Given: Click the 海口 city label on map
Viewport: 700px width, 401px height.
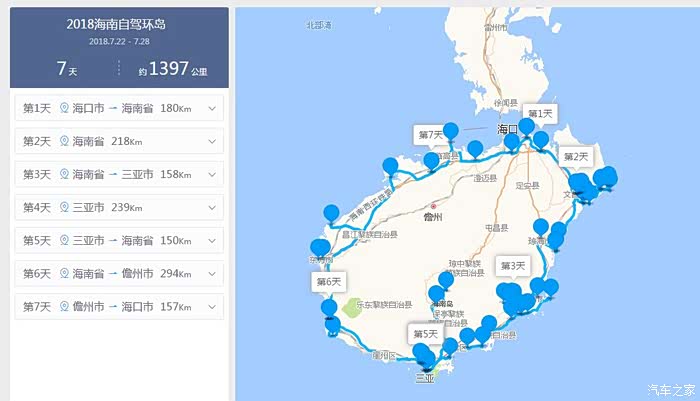Looking at the screenshot, I should pyautogui.click(x=508, y=129).
